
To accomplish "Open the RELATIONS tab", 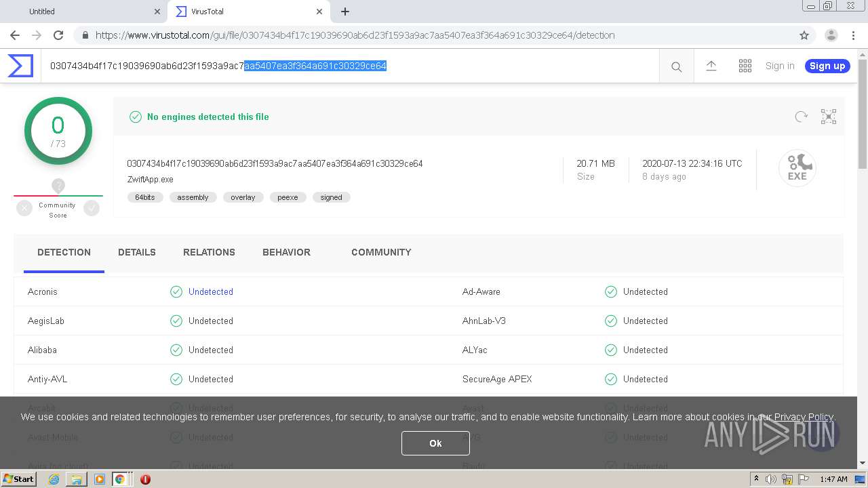I will click(x=209, y=252).
